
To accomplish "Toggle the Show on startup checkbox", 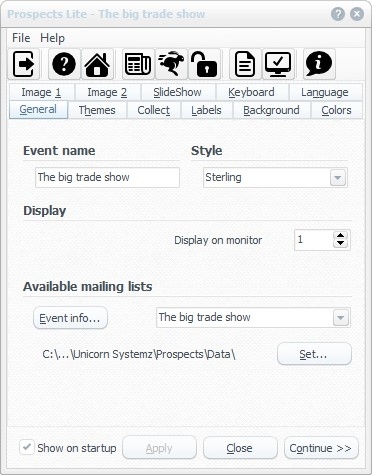I will 27,447.
